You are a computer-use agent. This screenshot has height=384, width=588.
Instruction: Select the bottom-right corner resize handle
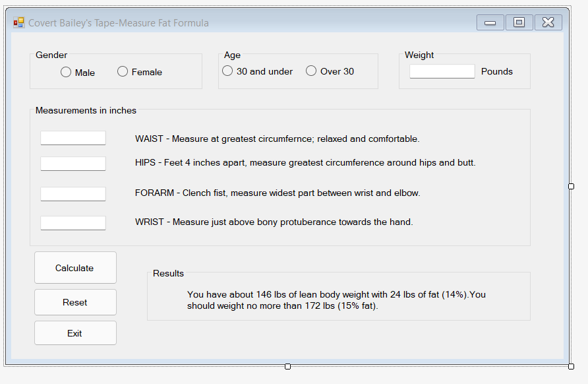(x=571, y=366)
